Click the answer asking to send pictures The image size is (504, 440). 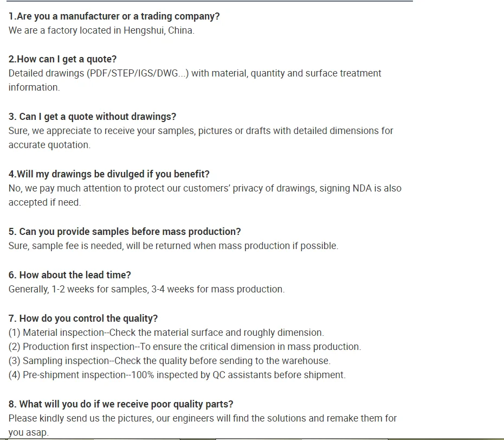pos(202,418)
